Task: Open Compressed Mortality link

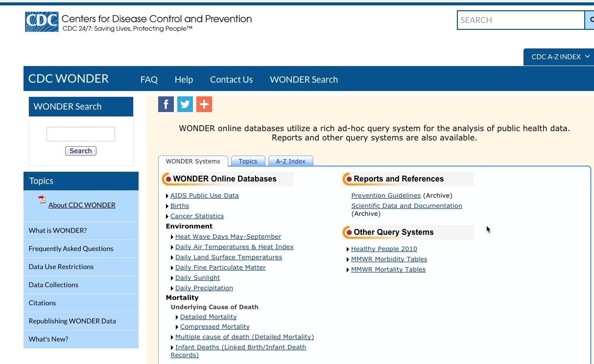Action: [x=215, y=327]
